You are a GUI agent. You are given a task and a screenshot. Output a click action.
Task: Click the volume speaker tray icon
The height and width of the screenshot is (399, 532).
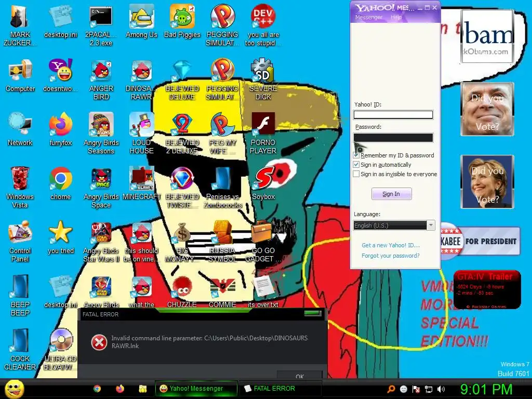point(442,390)
